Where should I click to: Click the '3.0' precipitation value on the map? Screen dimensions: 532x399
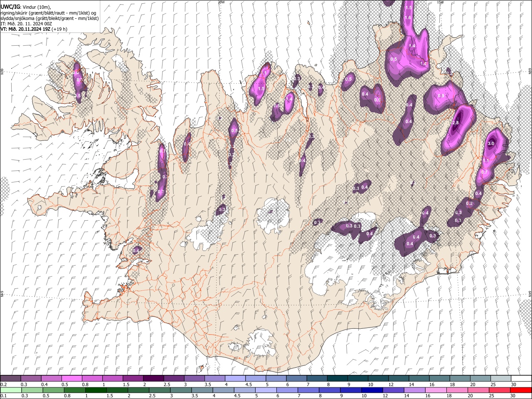[491, 144]
